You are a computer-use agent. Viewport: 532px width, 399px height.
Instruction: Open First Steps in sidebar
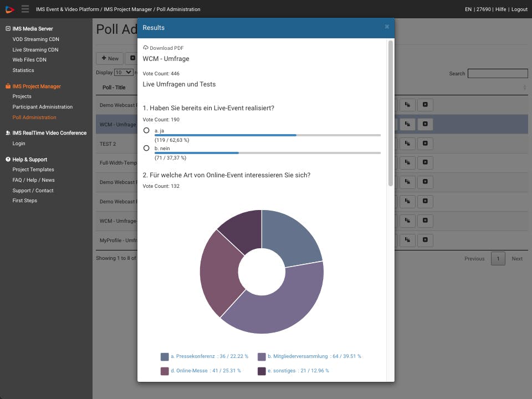point(25,201)
